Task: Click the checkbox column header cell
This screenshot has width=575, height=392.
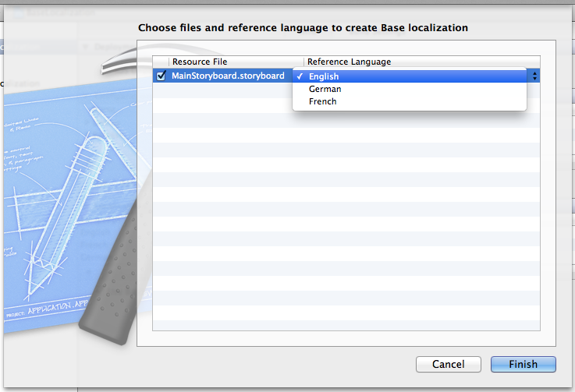Action: click(161, 62)
